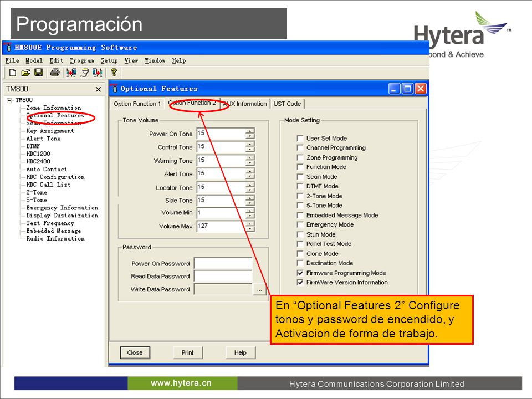Decrease Control Tone with down arrow
The height and width of the screenshot is (399, 532).
point(250,150)
